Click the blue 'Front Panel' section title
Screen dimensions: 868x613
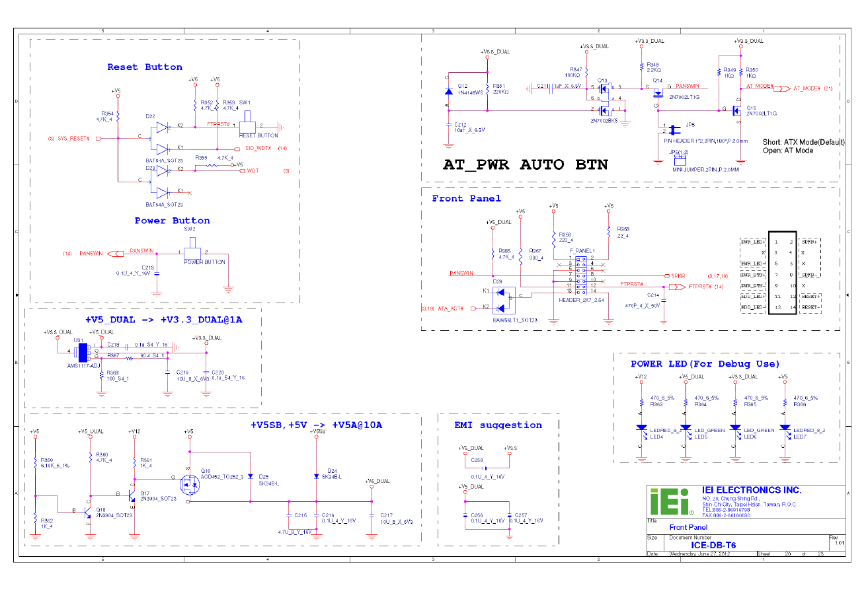[x=466, y=198]
